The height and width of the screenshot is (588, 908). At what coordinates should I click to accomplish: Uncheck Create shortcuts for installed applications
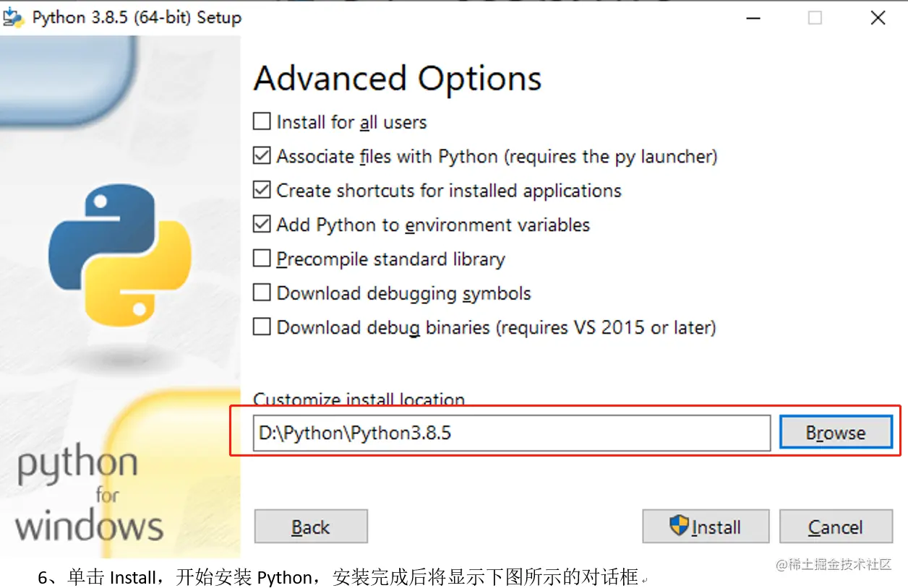[x=262, y=190]
